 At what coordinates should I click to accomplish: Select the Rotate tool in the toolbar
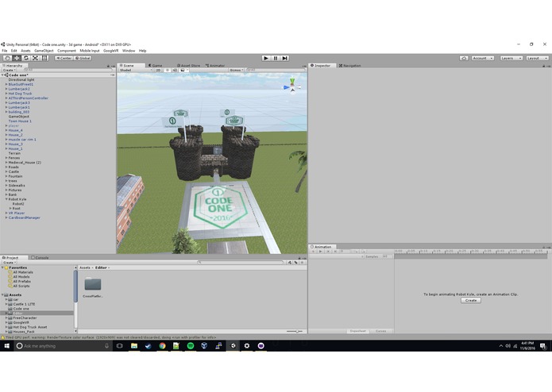point(25,58)
